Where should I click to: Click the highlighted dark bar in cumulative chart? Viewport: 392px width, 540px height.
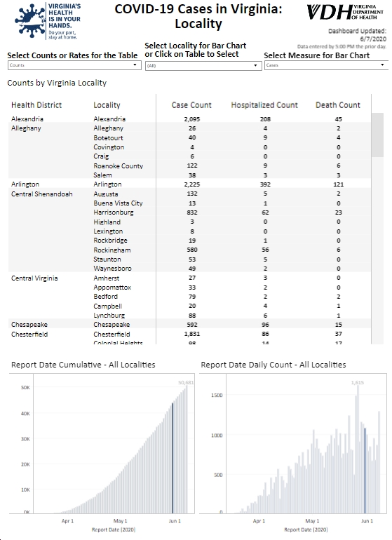click(x=173, y=458)
